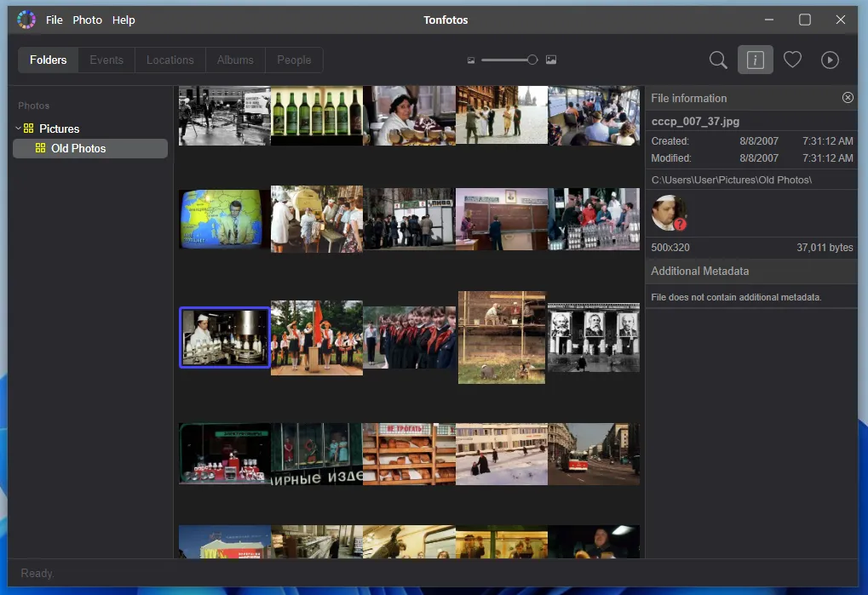The image size is (868, 595).
Task: Click the favorites heart icon
Action: 792,60
